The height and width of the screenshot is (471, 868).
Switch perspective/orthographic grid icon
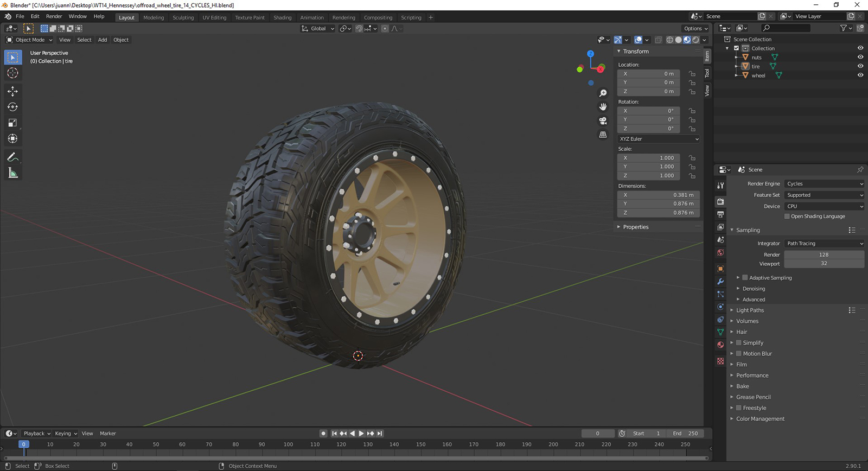(x=603, y=135)
